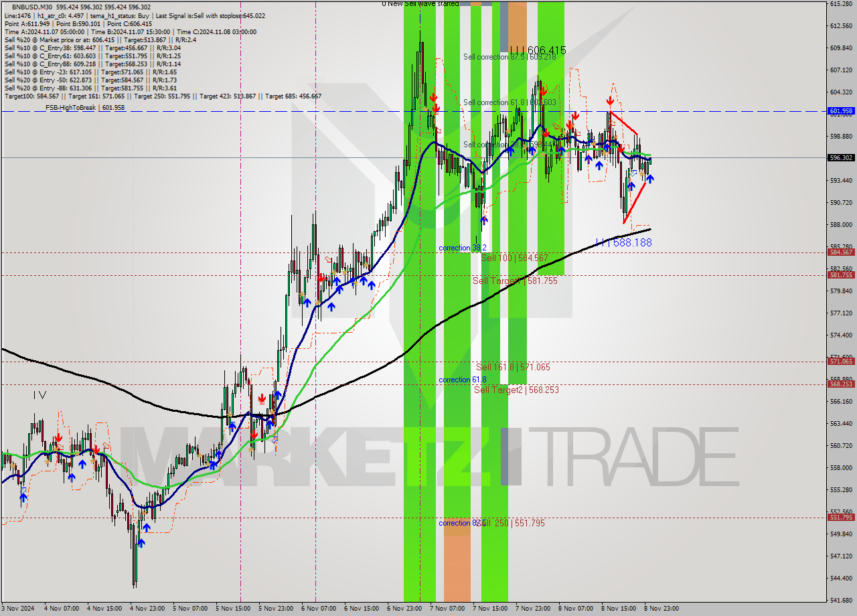
Task: Click the '4 Nov 23:00' time label
Action: tap(148, 609)
